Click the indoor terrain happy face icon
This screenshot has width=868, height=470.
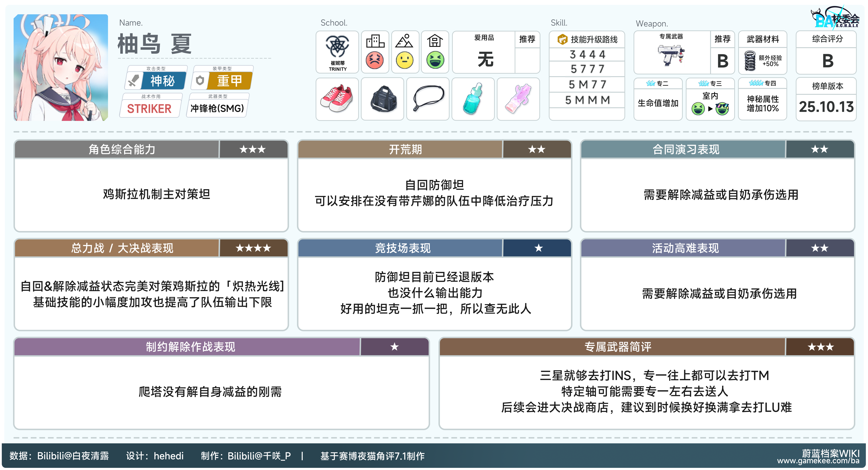435,60
